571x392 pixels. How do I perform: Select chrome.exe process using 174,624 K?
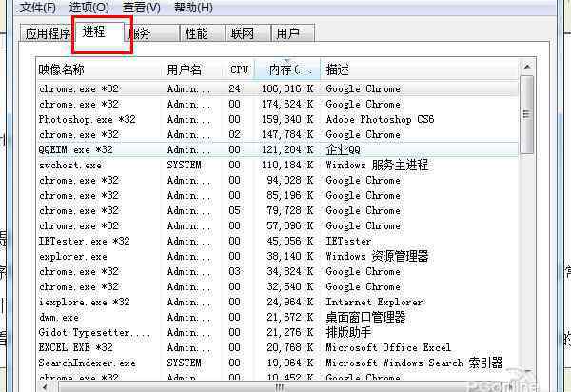(278, 104)
